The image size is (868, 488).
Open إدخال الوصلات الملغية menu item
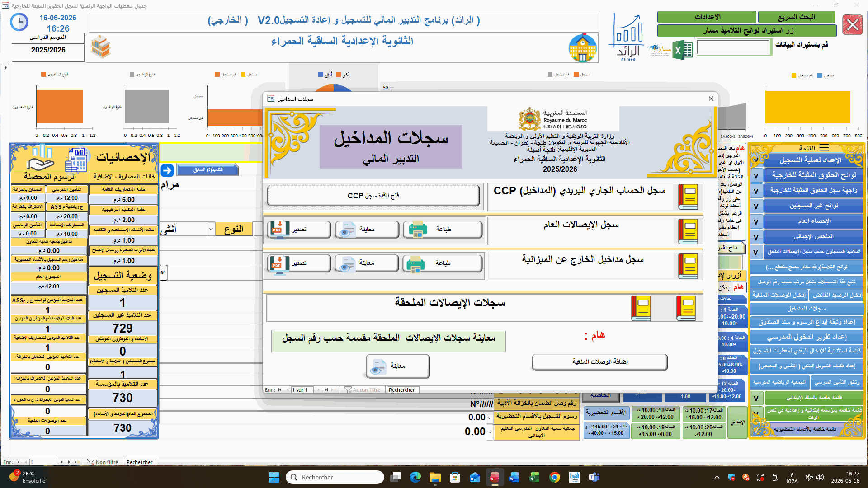(x=778, y=295)
